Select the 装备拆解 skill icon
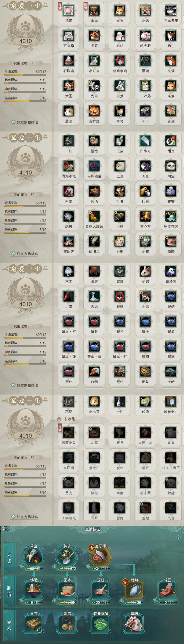 pyautogui.click(x=101, y=623)
